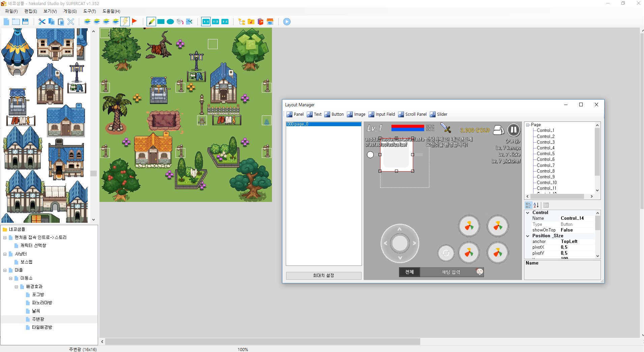The width and height of the screenshot is (644, 352).
Task: Toggle categorized view in property panel
Action: [528, 205]
